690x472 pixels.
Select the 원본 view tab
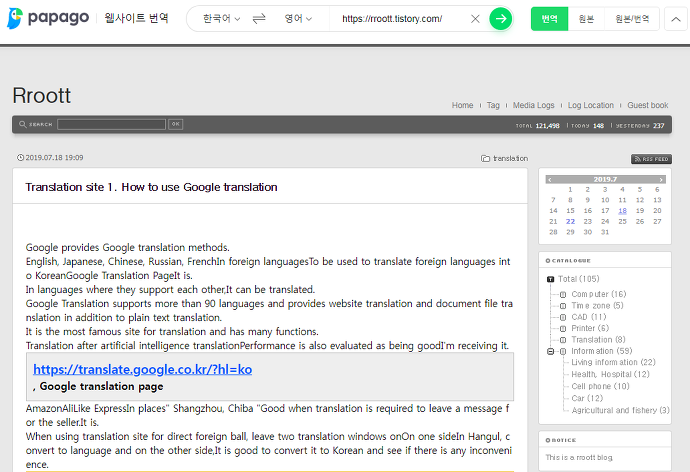[x=586, y=19]
